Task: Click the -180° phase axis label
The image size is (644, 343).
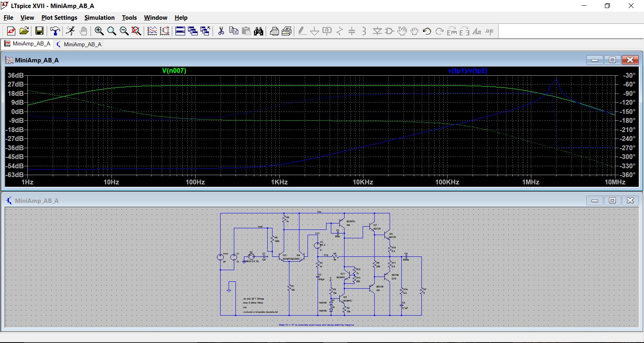Action: [628, 120]
